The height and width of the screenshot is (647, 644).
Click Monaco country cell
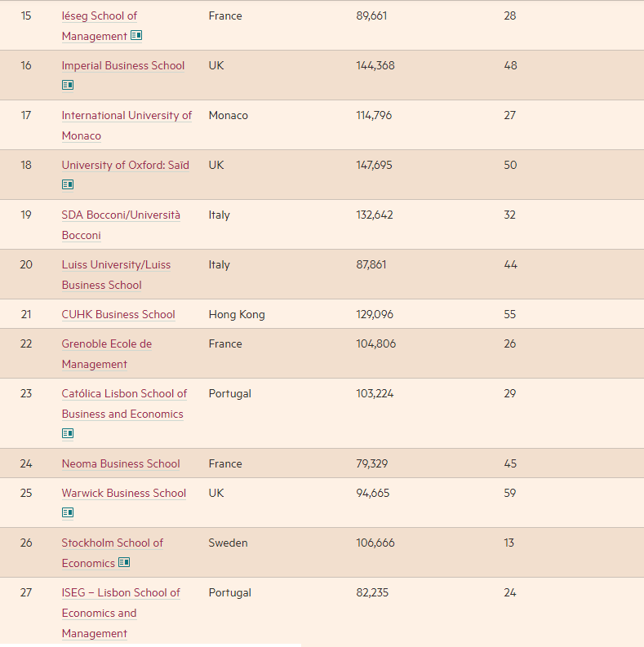coord(229,115)
